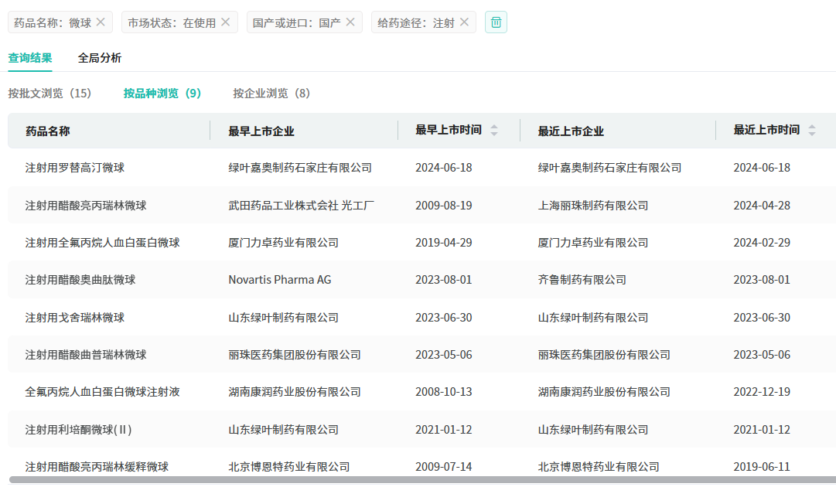This screenshot has height=504, width=836.
Task: Remove the 国产或进口：国产 filter tag
Action: (350, 22)
